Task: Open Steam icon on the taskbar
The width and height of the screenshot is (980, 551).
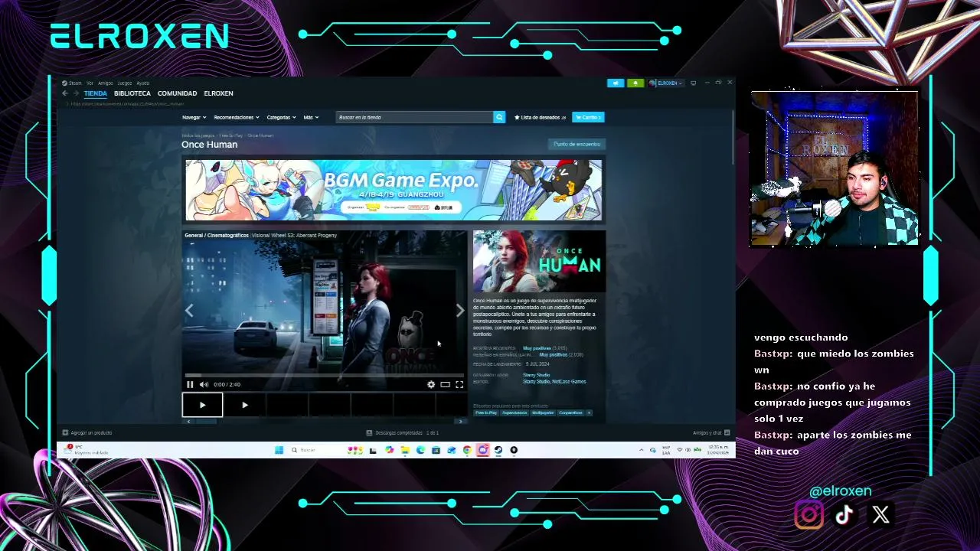Action: pos(498,450)
